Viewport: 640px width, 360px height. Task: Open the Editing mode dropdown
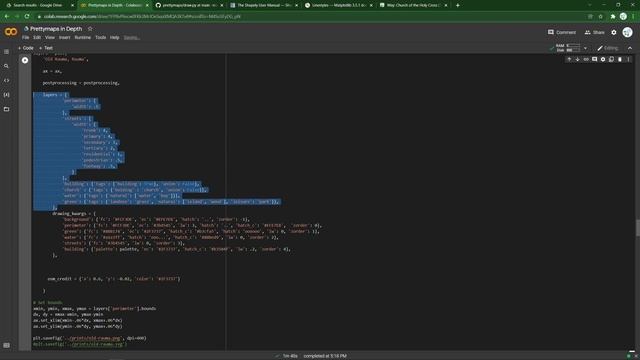click(608, 48)
